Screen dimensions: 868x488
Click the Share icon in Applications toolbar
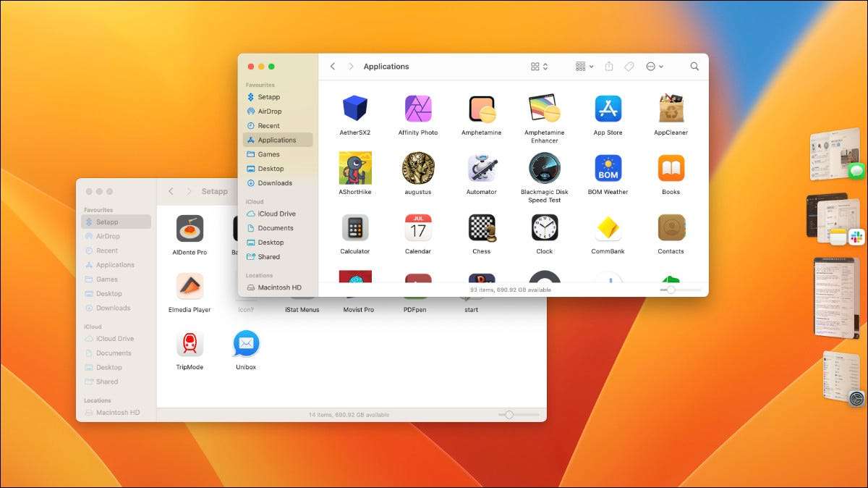[x=609, y=66]
